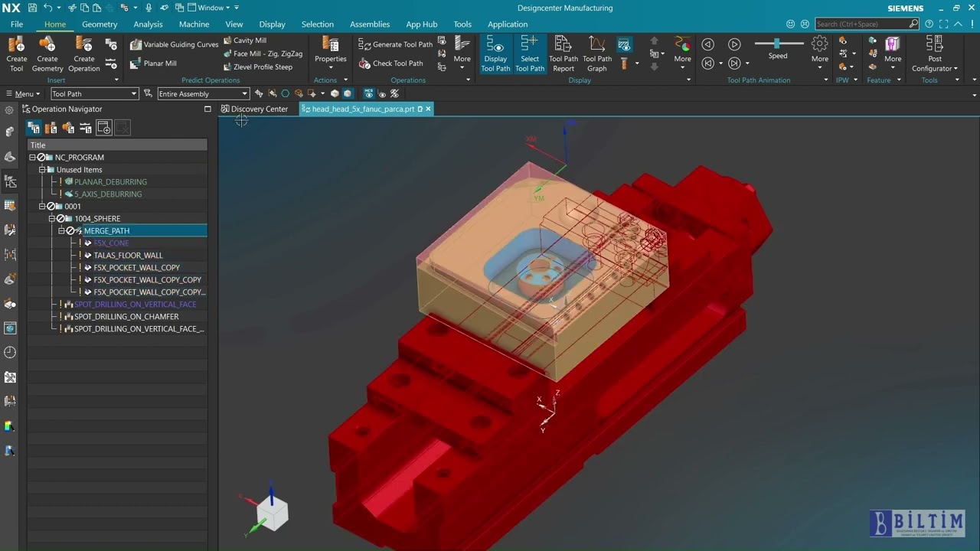This screenshot has width=980, height=551.
Task: Click the Undo arrow icon
Action: tap(48, 8)
